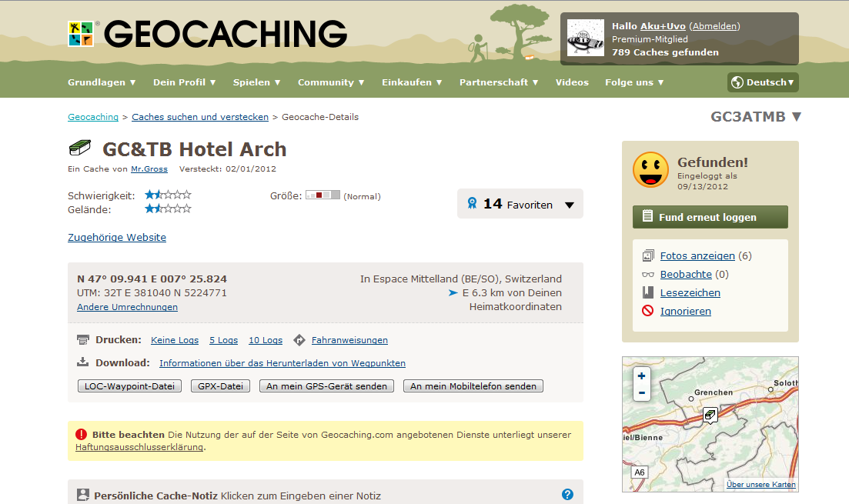The width and height of the screenshot is (849, 504).
Task: Click the printer icon next to Drucken
Action: [83, 340]
